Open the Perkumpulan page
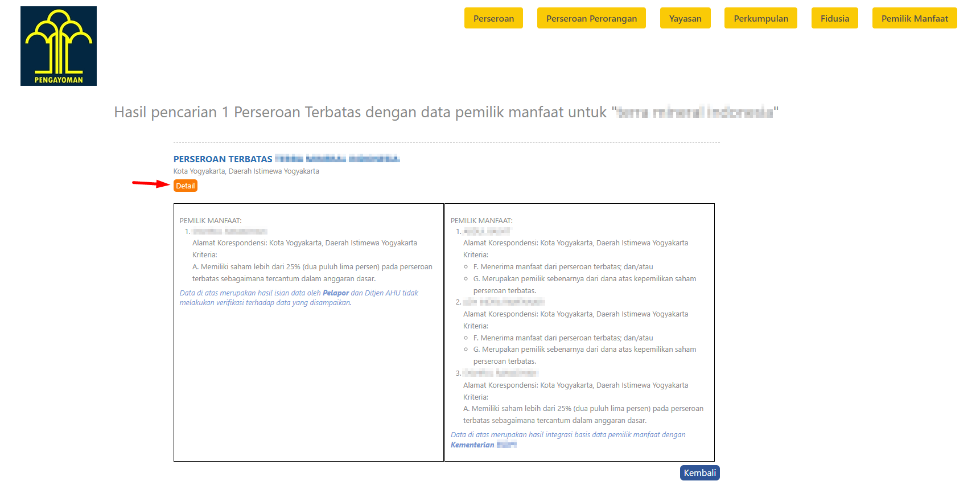 [760, 18]
